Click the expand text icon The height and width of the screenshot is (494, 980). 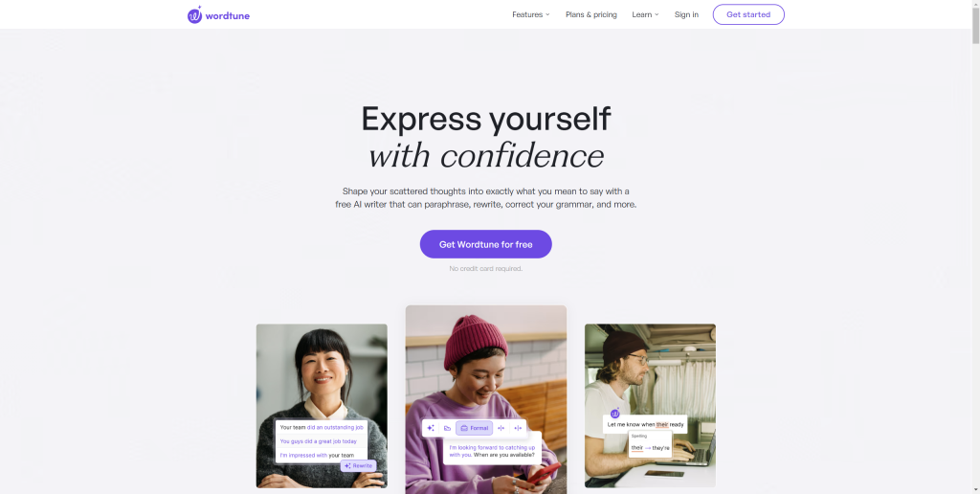point(518,428)
